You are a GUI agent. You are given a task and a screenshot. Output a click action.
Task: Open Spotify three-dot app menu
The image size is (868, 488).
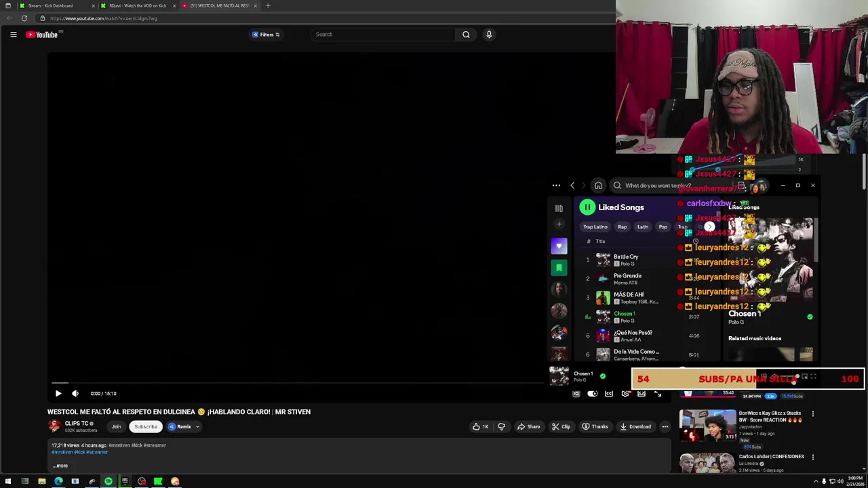pyautogui.click(x=556, y=186)
